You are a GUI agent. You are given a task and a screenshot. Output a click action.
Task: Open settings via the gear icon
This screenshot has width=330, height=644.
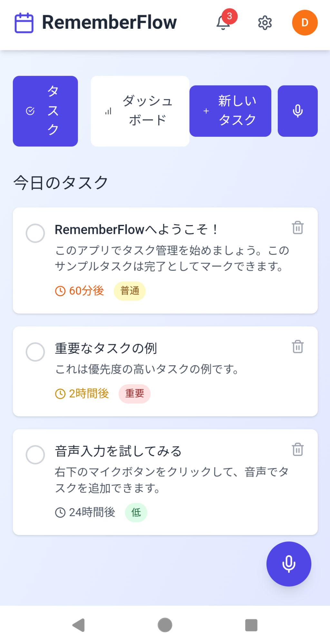click(265, 23)
